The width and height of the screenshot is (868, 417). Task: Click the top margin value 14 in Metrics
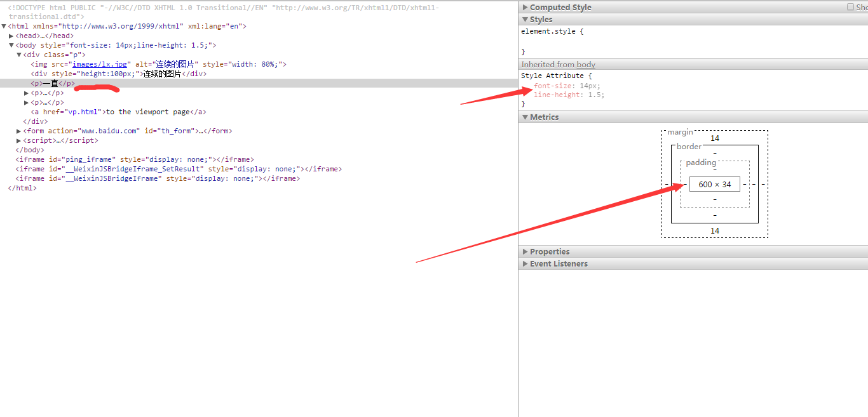coord(715,138)
